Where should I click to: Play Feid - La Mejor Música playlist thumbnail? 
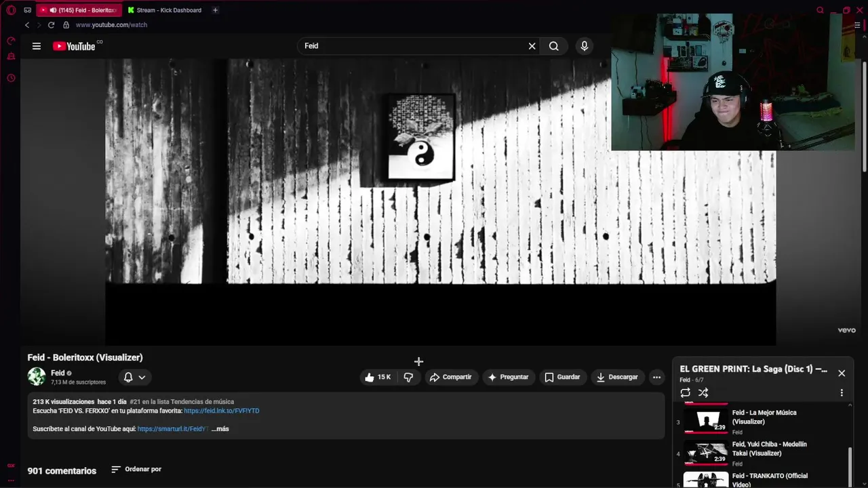pos(706,421)
